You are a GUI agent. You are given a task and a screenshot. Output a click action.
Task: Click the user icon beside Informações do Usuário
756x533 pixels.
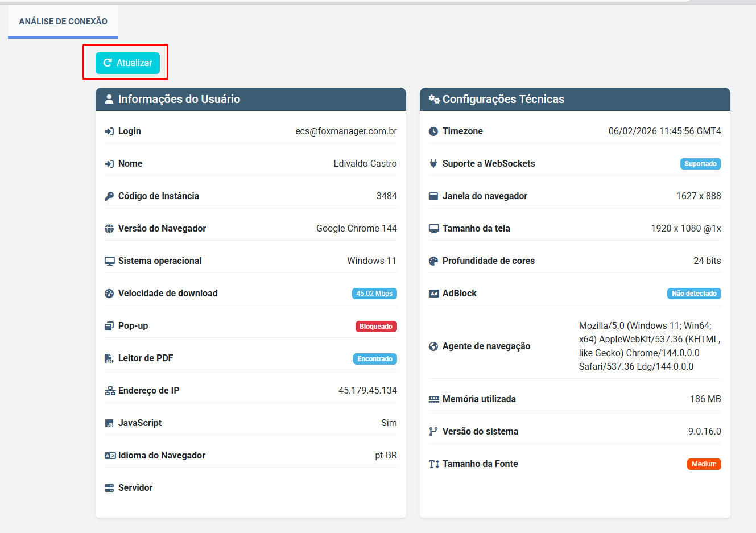point(109,99)
